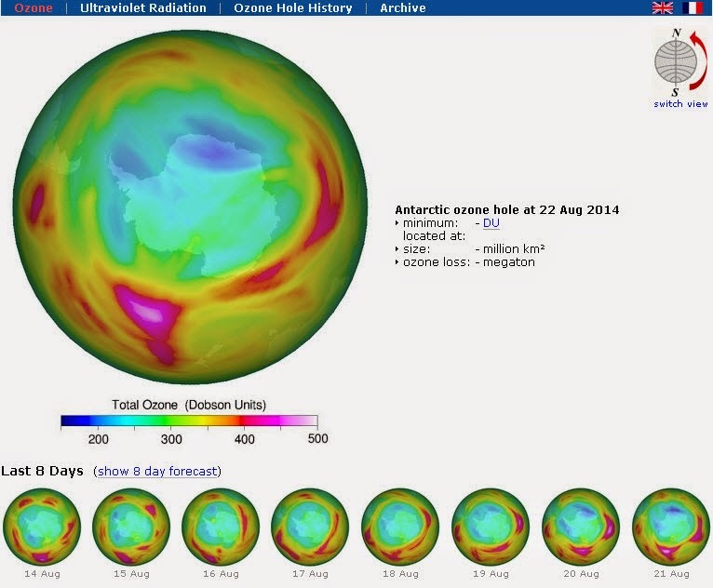Click the Total Ozone color scale bar

[189, 421]
